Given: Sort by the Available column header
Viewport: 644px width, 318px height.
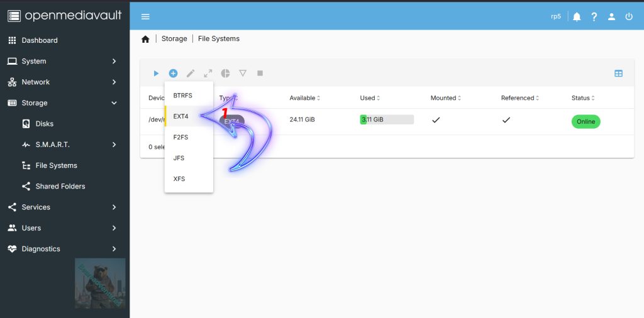Looking at the screenshot, I should coord(305,98).
